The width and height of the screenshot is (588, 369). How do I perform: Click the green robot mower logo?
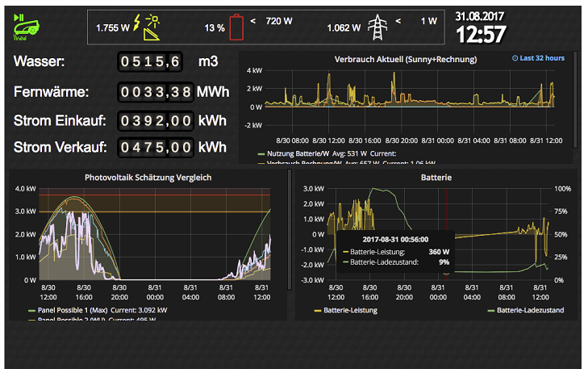coord(27,29)
